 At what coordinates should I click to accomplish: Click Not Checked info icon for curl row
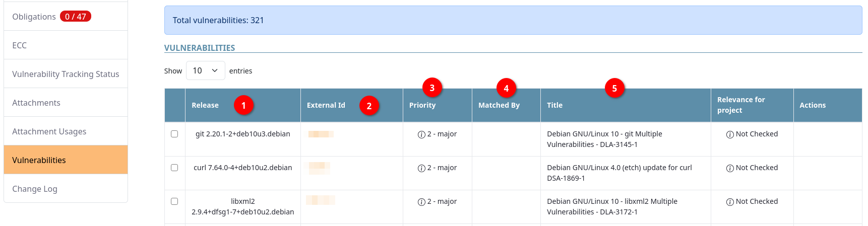(x=730, y=168)
